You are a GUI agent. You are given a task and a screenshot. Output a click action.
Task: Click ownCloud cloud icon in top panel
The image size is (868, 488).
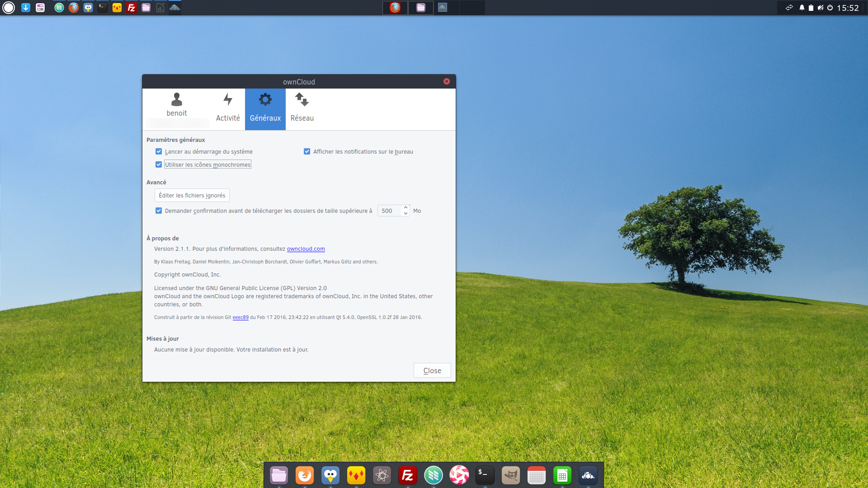click(175, 8)
